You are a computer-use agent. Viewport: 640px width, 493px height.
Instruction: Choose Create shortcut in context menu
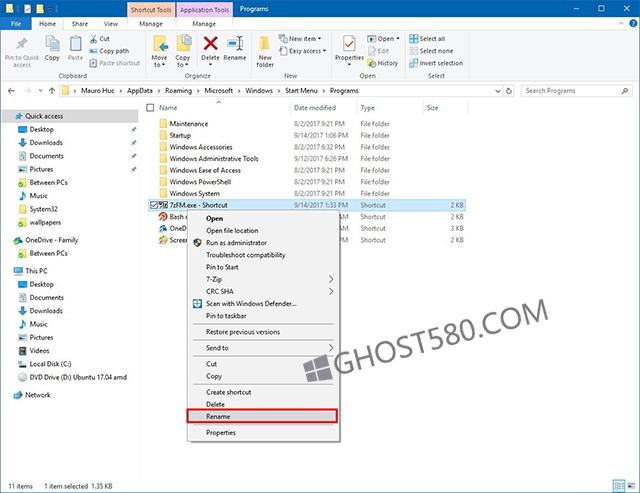[263, 392]
